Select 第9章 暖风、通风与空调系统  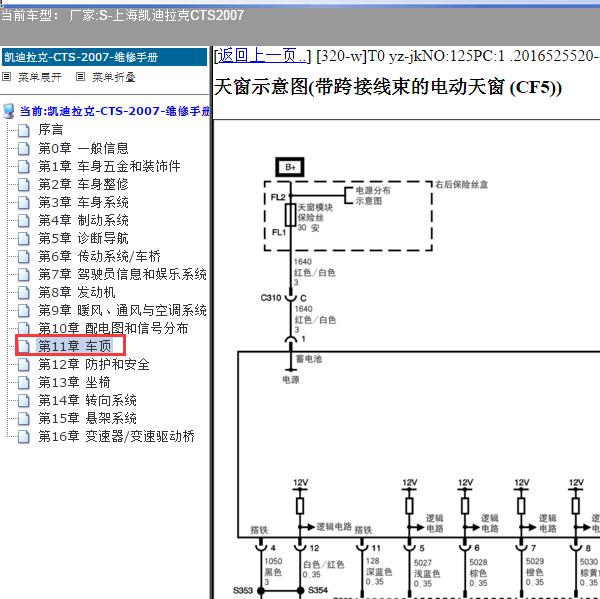point(122,310)
